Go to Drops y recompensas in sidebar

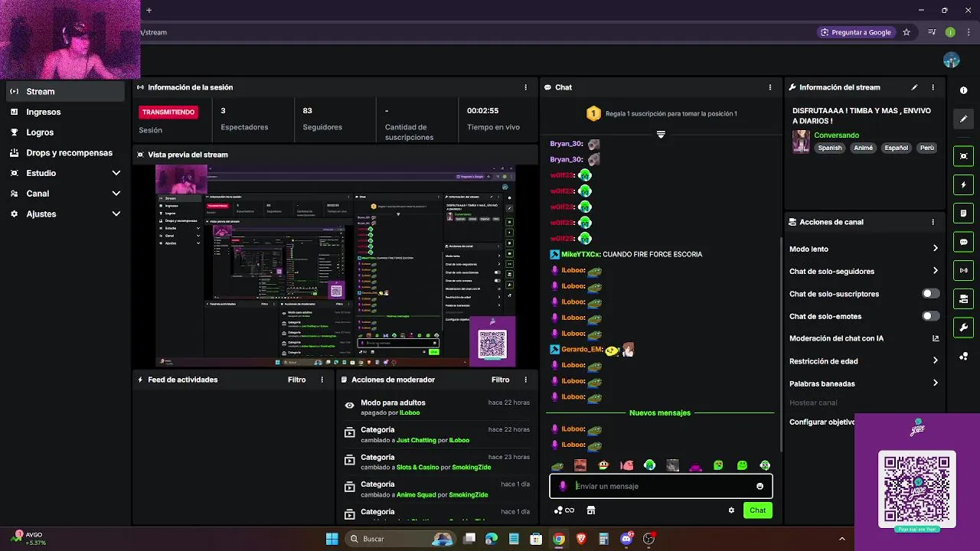coord(65,153)
